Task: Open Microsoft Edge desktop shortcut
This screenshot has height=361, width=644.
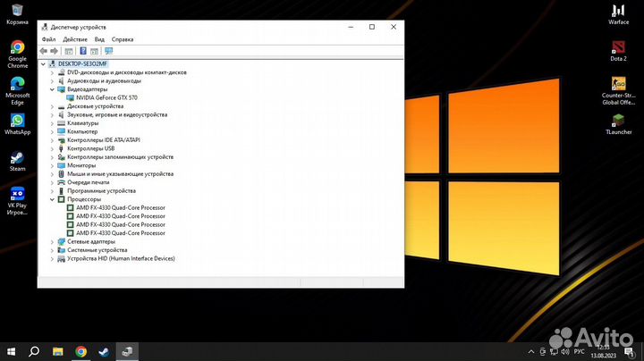Action: [x=17, y=91]
